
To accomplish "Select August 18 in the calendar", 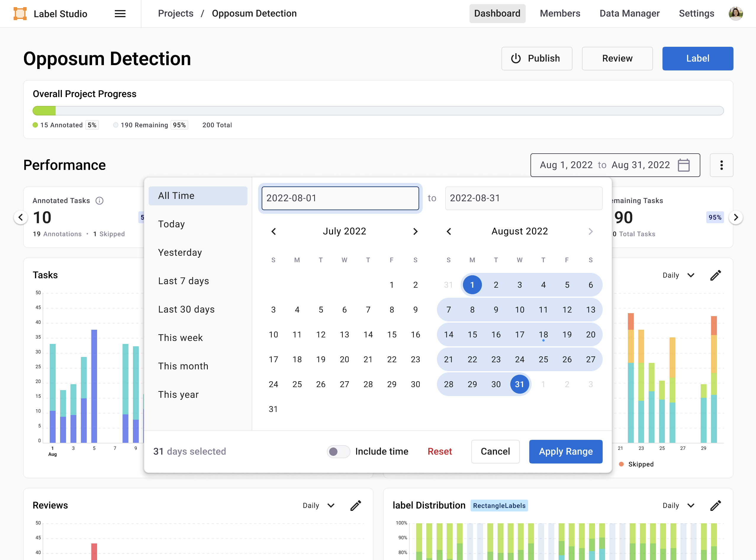I will [543, 334].
